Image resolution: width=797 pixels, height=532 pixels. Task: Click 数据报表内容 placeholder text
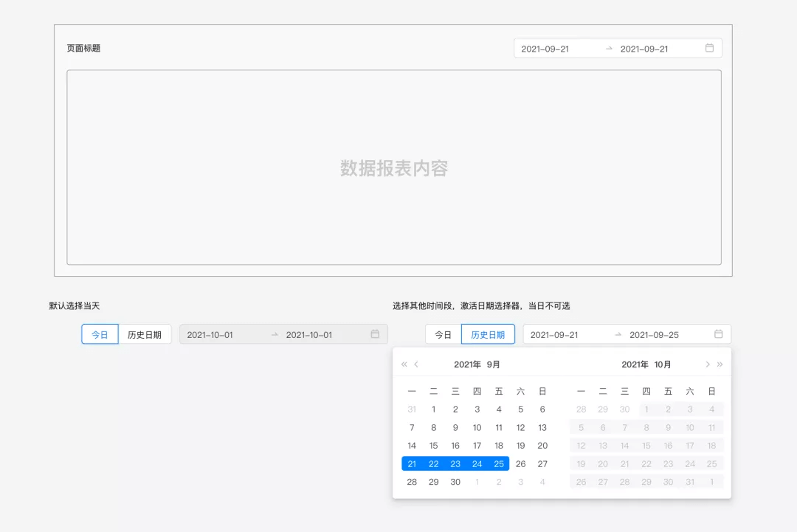pos(394,168)
